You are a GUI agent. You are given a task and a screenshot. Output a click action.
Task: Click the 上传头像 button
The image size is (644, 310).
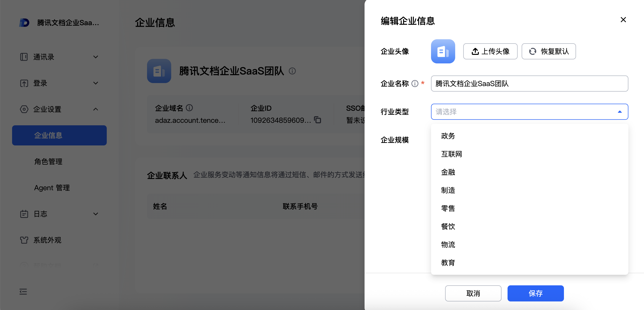(490, 51)
